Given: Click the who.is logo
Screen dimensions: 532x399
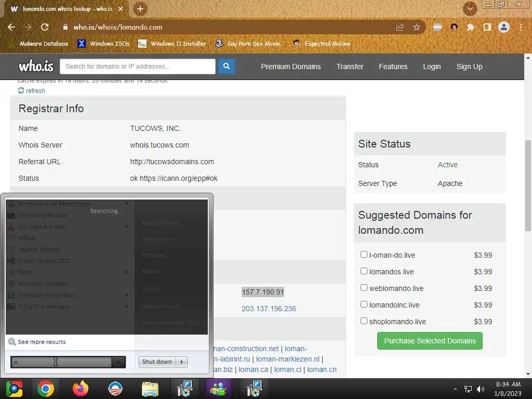Looking at the screenshot, I should (36, 66).
